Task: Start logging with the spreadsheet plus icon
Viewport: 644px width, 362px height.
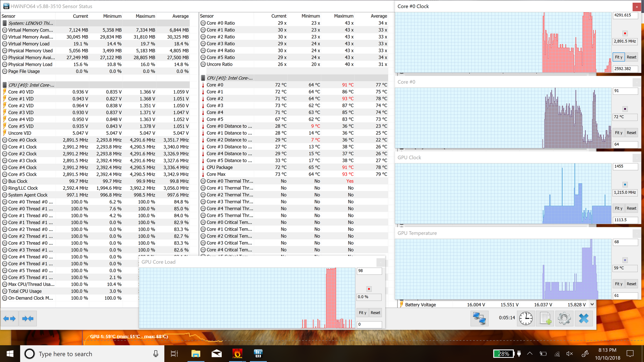Action: point(545,318)
